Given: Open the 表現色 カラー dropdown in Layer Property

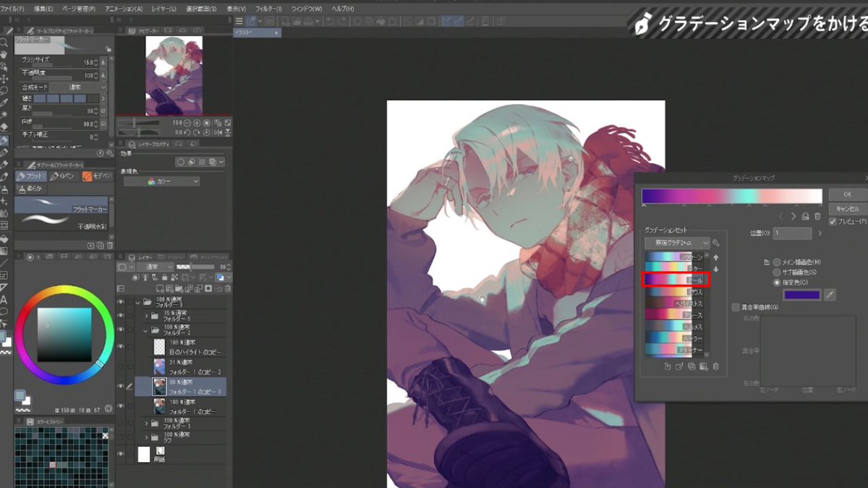Looking at the screenshot, I should (x=161, y=182).
